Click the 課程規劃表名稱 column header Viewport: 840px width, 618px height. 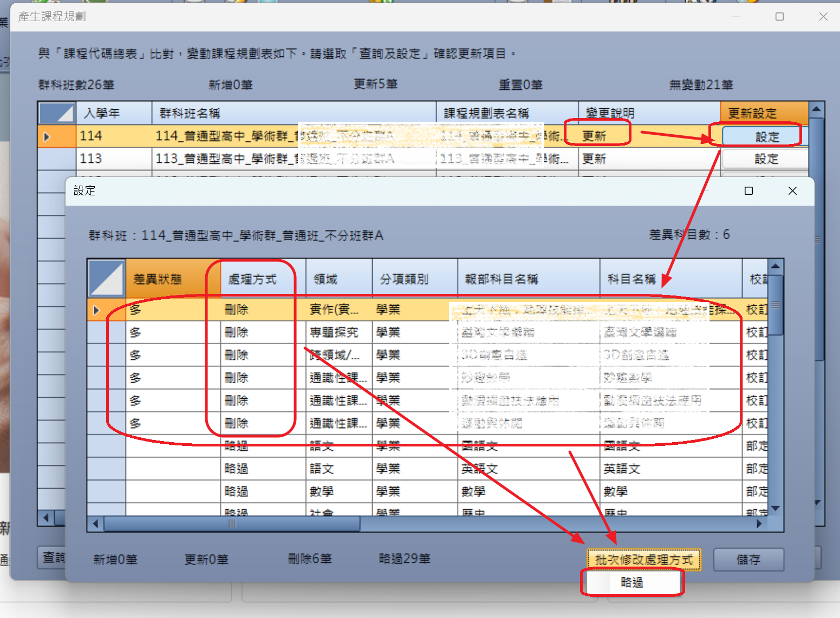(507, 113)
